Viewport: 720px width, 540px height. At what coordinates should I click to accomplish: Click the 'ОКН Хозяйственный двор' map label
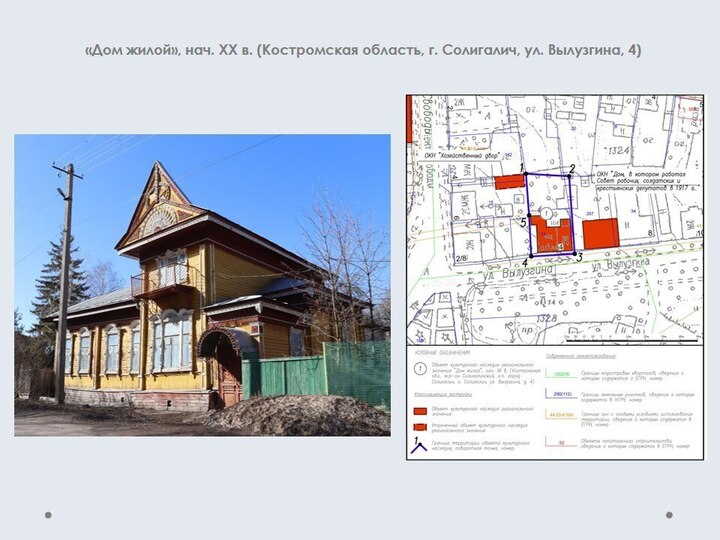pos(462,156)
